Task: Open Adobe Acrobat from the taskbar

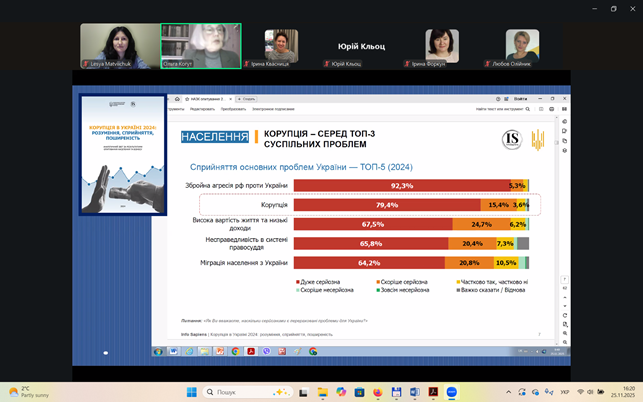Action: click(434, 392)
